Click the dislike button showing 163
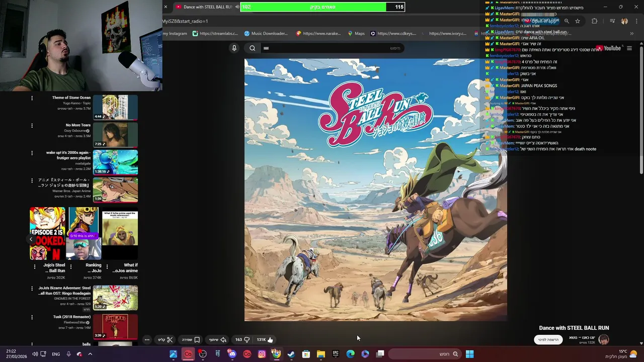Screen dimensions: 644x362 click(243, 340)
